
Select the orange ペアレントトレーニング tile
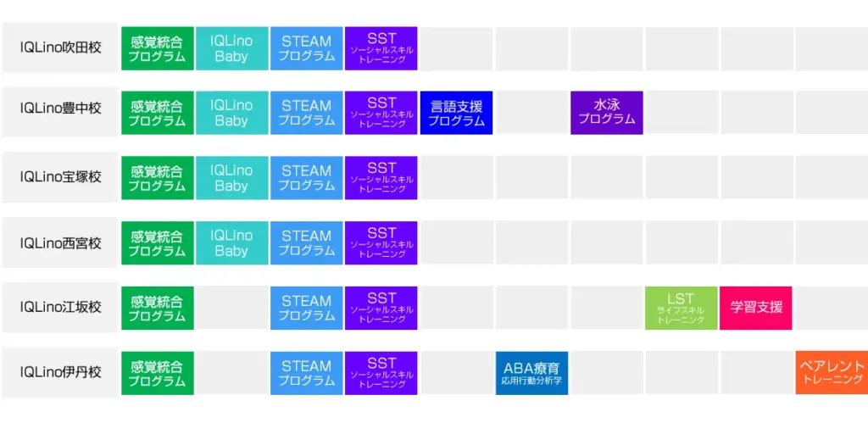pyautogui.click(x=832, y=373)
